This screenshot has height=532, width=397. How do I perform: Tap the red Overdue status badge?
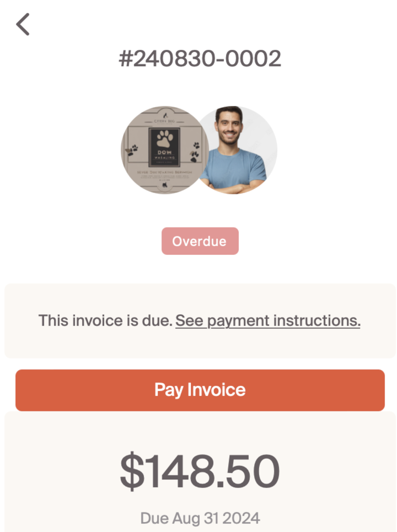pyautogui.click(x=200, y=241)
